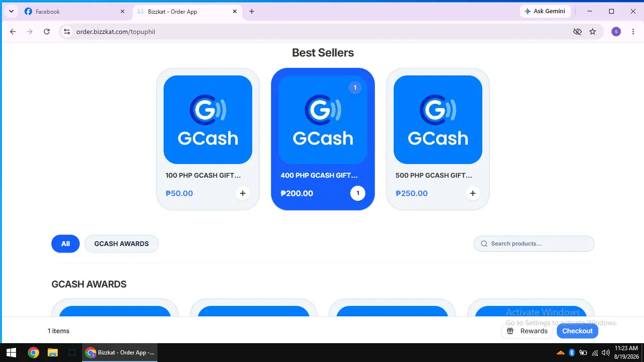Click quantity button on 400 PHP GCash card
644x362 pixels.
tap(358, 193)
